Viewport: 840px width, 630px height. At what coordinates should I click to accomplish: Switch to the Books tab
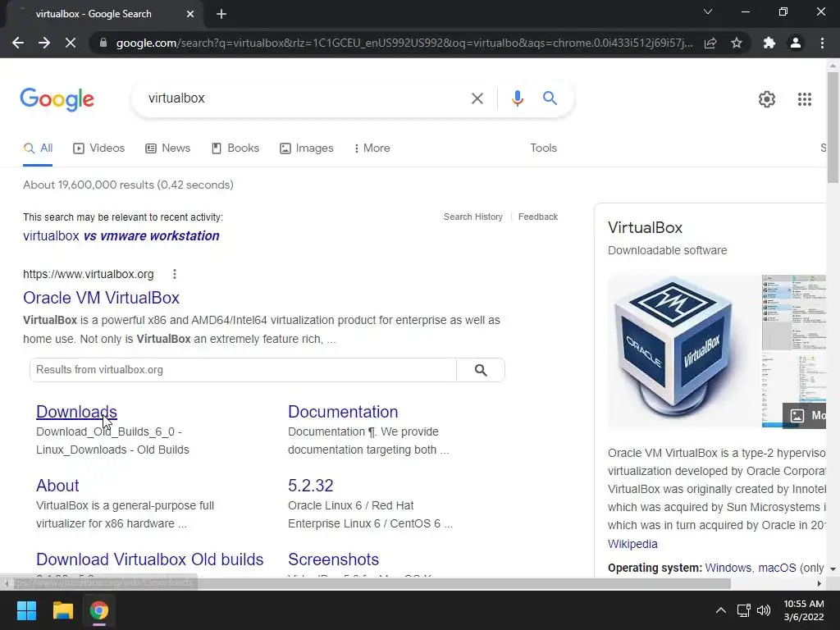235,148
